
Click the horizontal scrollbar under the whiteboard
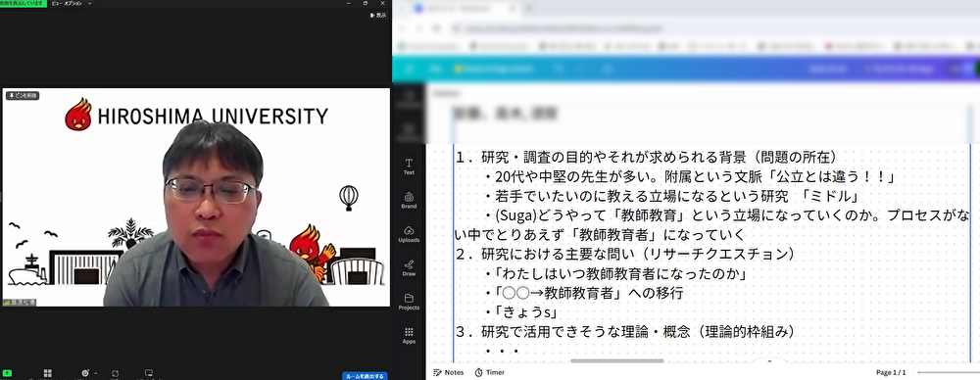616,360
